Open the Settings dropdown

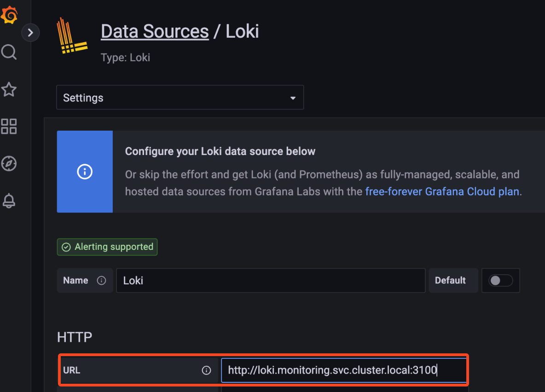pyautogui.click(x=180, y=97)
